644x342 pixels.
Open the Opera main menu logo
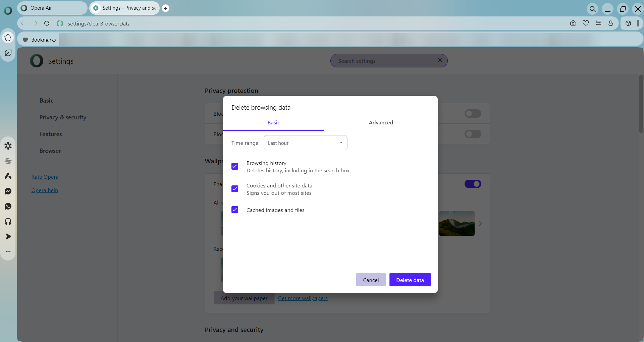[x=8, y=11]
